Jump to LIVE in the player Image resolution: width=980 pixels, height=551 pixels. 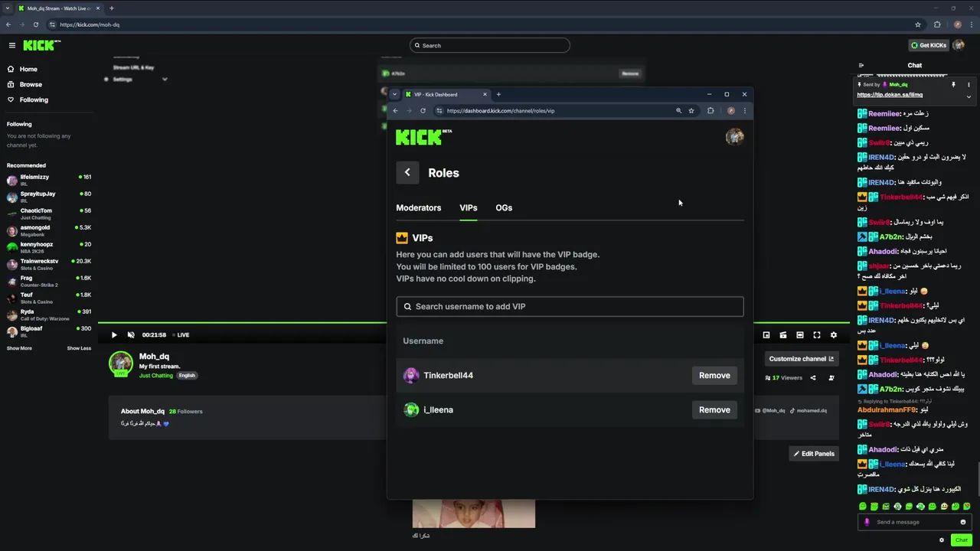tap(181, 334)
